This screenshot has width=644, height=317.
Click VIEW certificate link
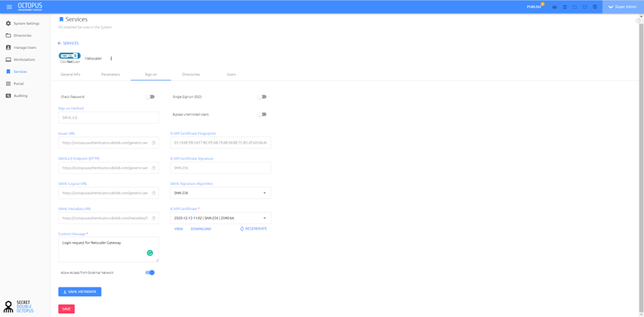point(179,229)
